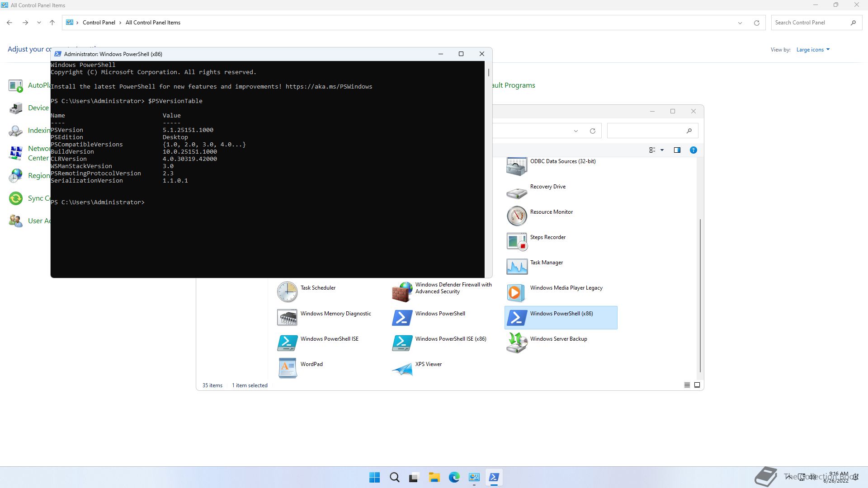Switch to details view in status bar
This screenshot has width=868, height=488.
pos(687,385)
